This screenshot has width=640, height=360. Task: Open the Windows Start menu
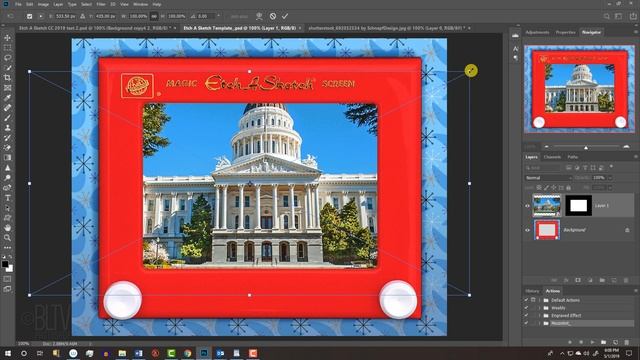click(7, 353)
